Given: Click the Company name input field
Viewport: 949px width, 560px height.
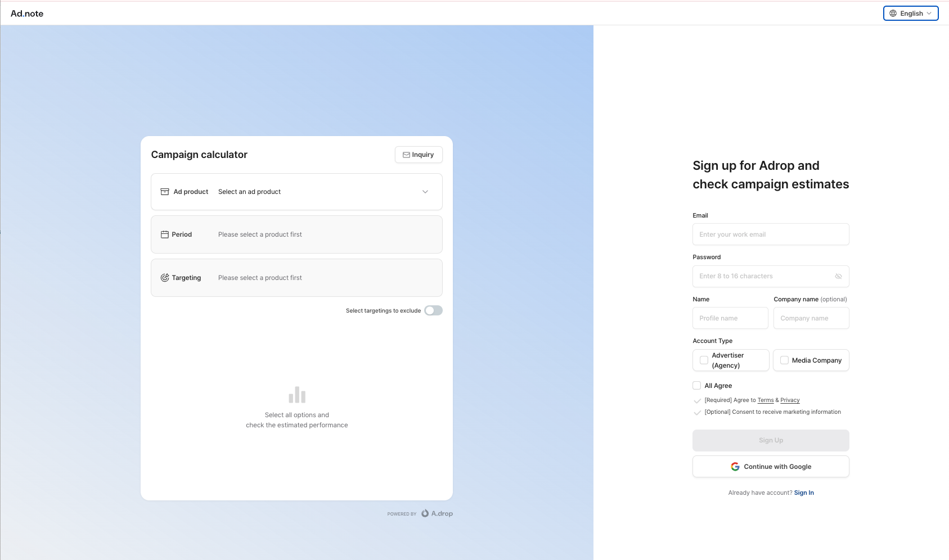Looking at the screenshot, I should (811, 318).
